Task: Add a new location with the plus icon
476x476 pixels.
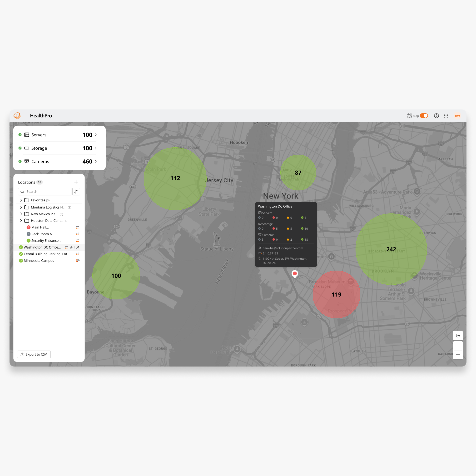Action: pos(76,182)
